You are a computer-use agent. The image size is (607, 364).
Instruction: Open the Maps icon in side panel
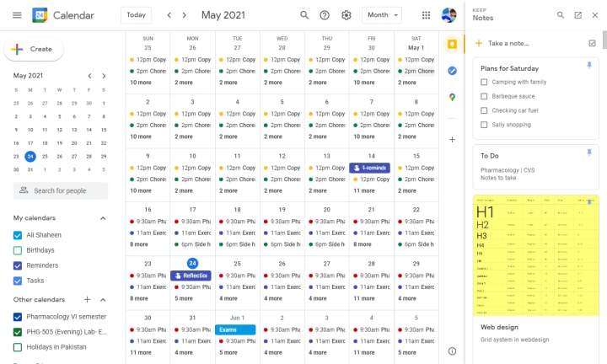click(x=452, y=97)
